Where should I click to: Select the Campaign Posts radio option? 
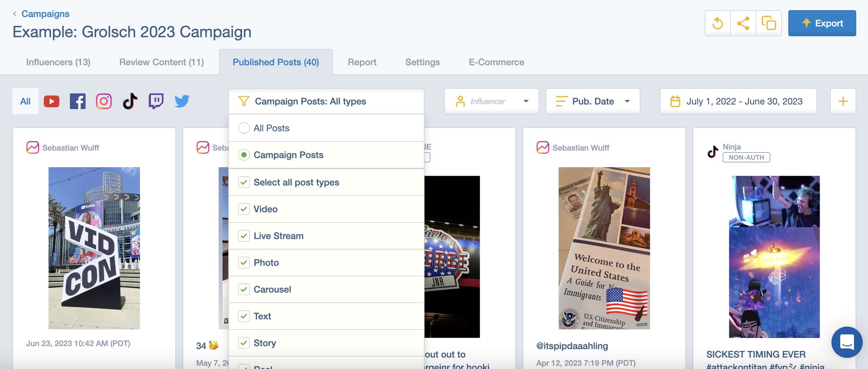point(244,155)
